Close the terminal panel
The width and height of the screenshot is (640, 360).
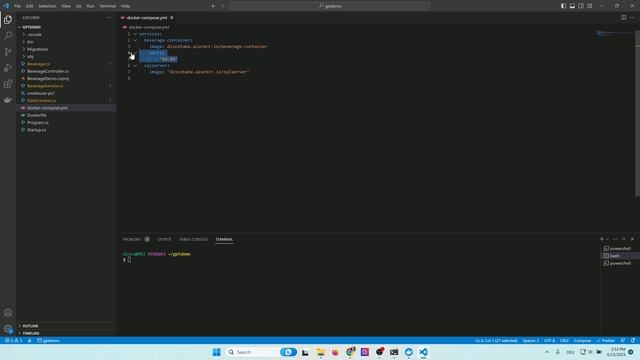pos(632,239)
